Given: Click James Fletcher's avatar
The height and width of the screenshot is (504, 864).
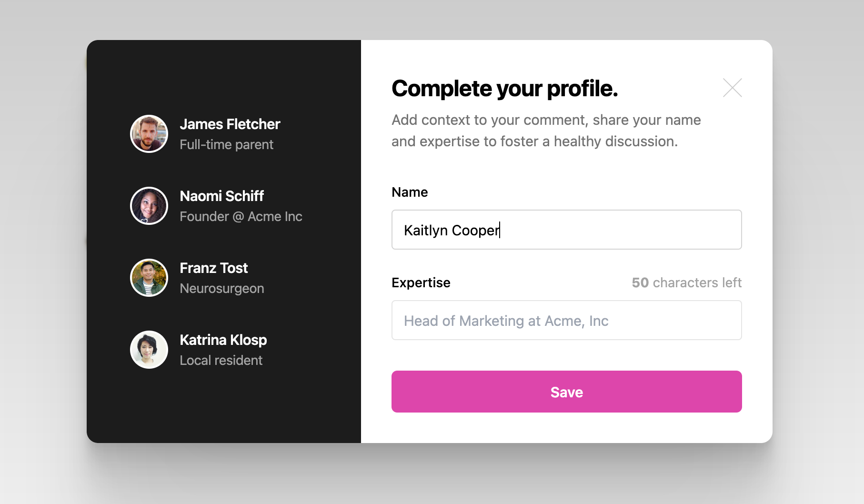Looking at the screenshot, I should (149, 134).
